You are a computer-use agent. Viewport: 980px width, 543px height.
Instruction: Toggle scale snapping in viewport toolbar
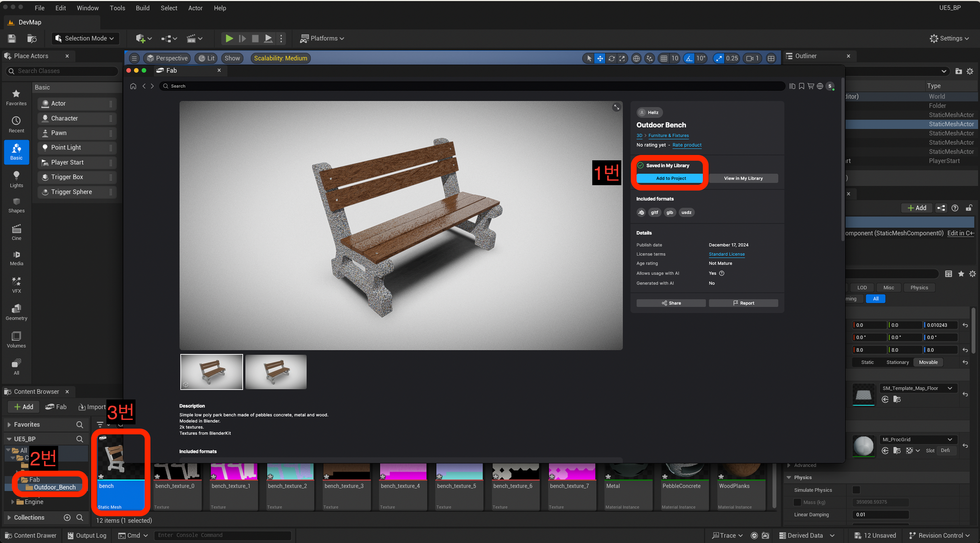pos(718,58)
